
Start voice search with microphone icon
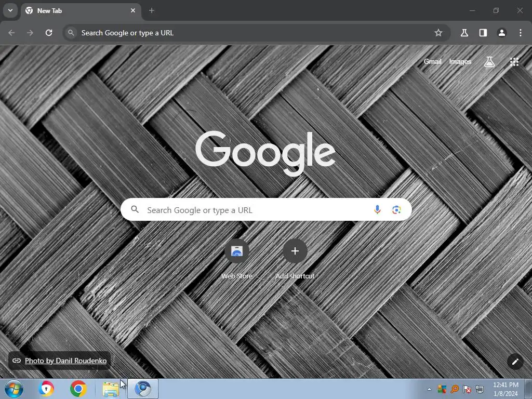377,210
